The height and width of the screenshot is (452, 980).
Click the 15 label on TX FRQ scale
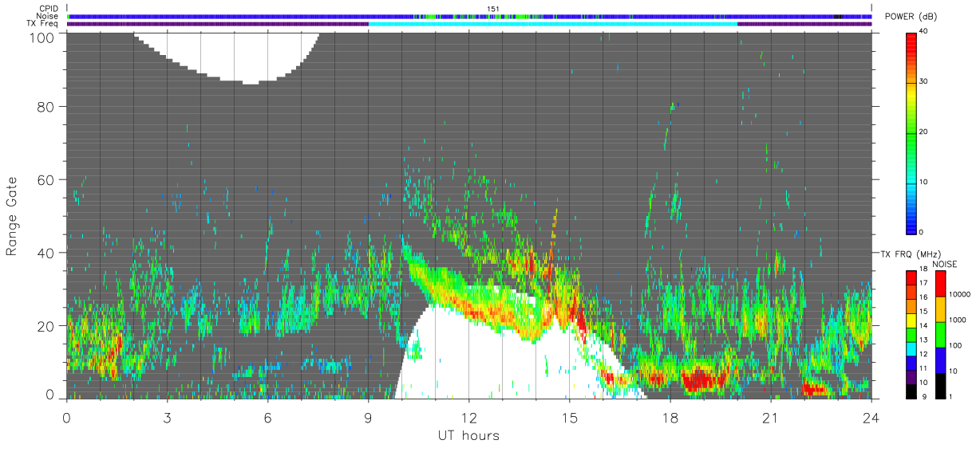[x=924, y=311]
